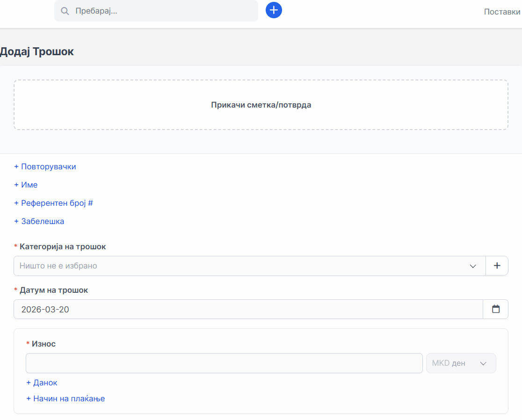
Task: Click the Категорија на трошок label
Action: (x=63, y=247)
